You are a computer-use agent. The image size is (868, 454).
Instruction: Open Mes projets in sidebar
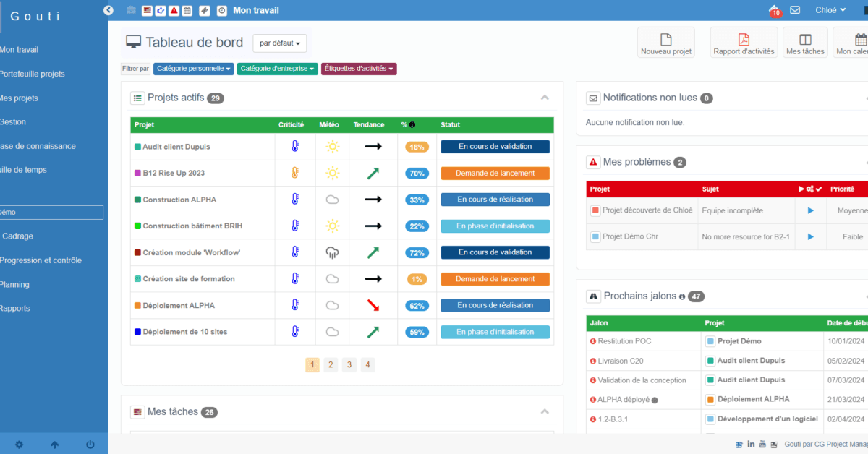tap(19, 98)
